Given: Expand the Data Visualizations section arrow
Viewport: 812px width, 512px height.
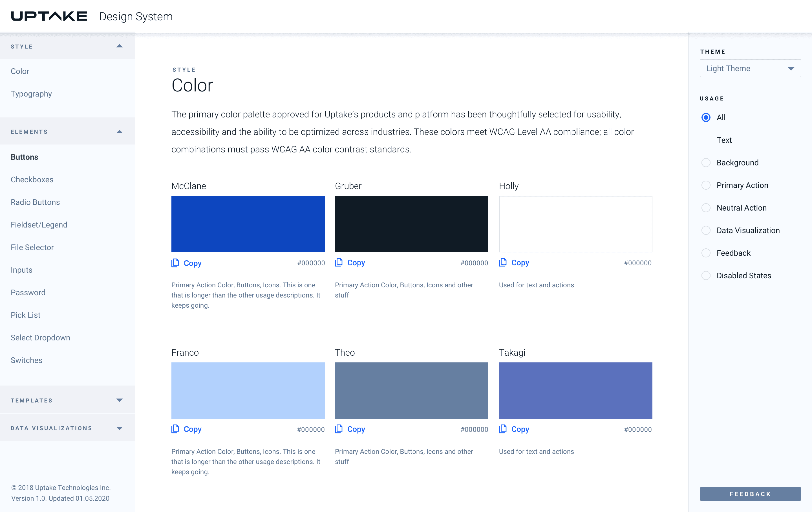Looking at the screenshot, I should [119, 428].
